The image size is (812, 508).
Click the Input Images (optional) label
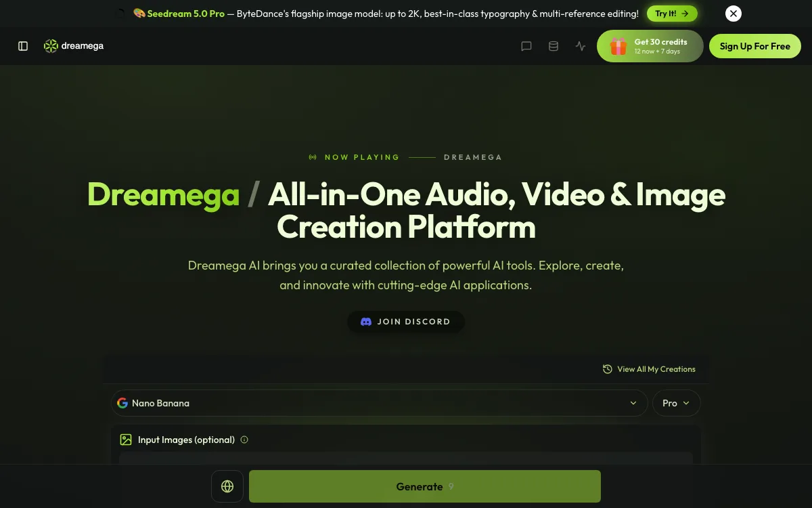click(186, 440)
